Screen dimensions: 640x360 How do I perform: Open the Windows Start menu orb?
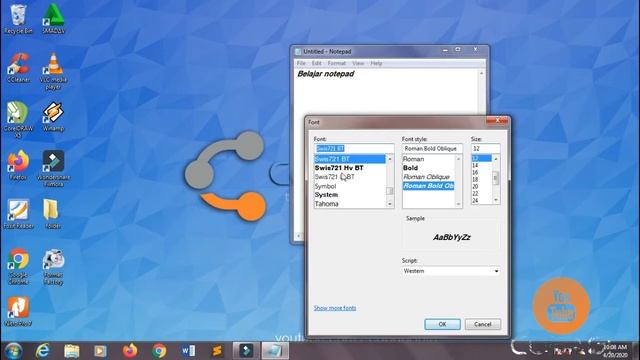point(13,351)
